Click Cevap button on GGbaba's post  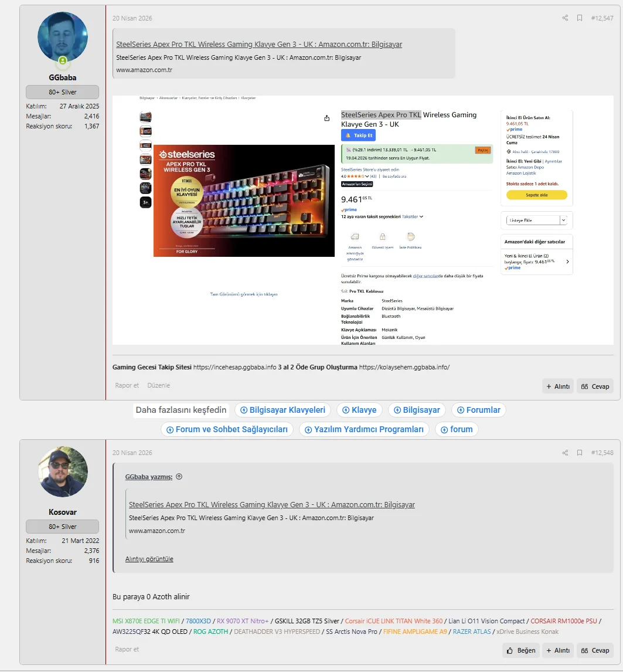pyautogui.click(x=595, y=386)
